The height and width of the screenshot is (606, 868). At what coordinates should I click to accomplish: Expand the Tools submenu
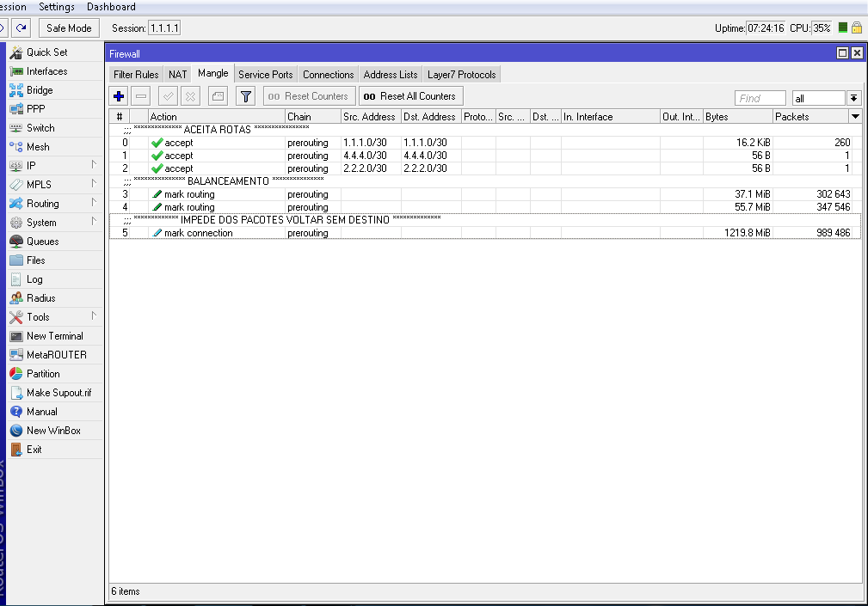pos(55,317)
